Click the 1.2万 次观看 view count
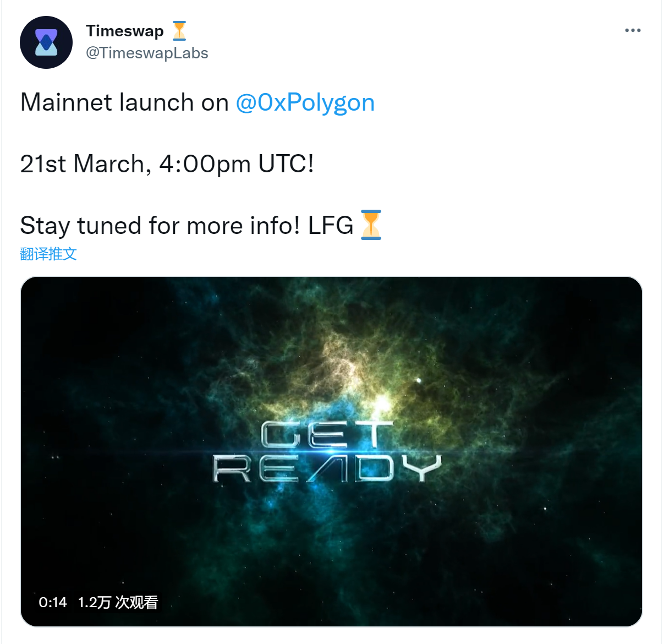Image resolution: width=669 pixels, height=644 pixels. [x=118, y=602]
